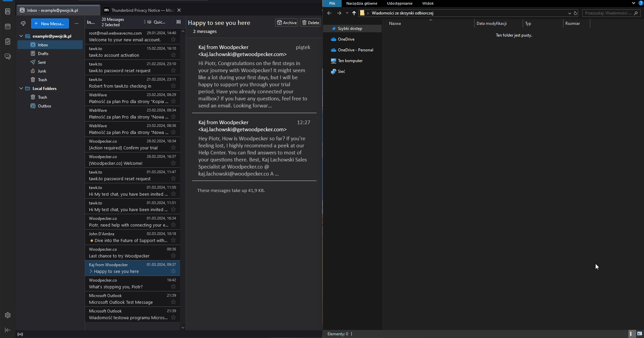The width and height of the screenshot is (644, 338).
Task: Expand the 'Happy to see you here' thread
Action: coord(91,271)
